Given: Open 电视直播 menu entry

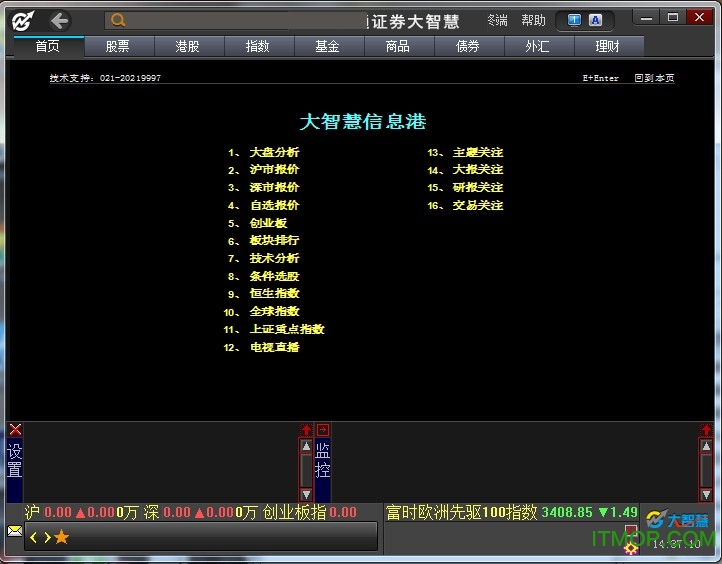Looking at the screenshot, I should pyautogui.click(x=274, y=347).
